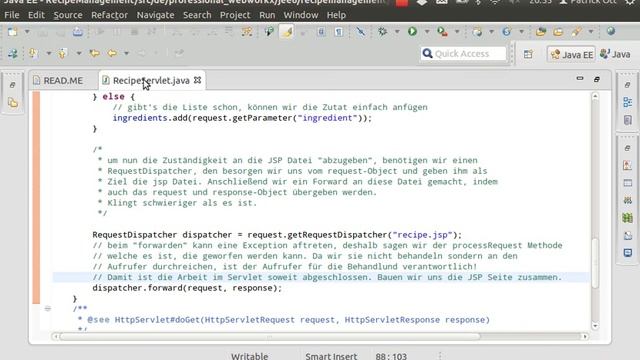640x360 pixels.
Task: Open the New Web Project dropdown arrow
Action: [491, 31]
